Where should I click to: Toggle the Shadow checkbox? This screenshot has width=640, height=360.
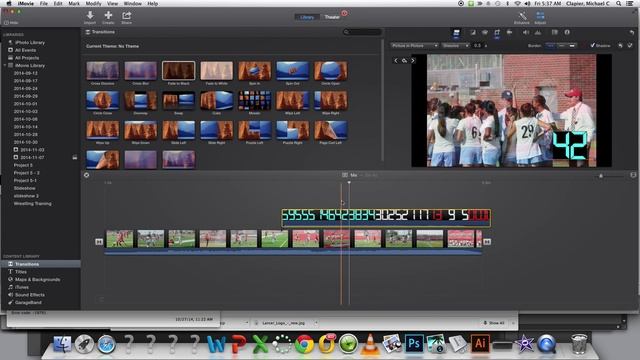[x=593, y=45]
